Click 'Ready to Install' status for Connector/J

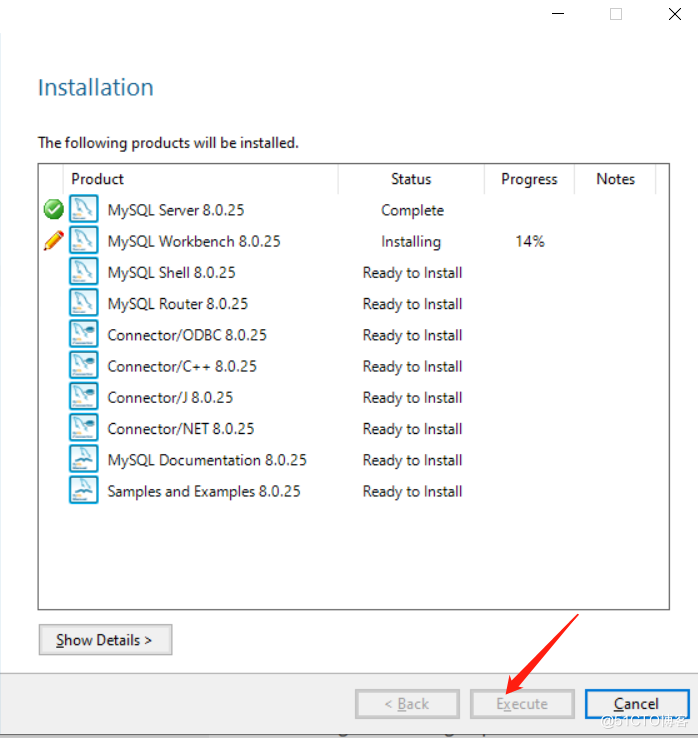[412, 398]
